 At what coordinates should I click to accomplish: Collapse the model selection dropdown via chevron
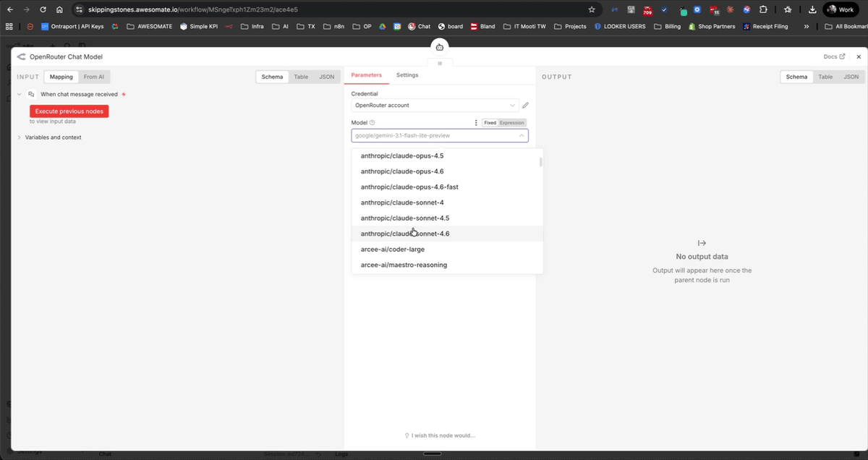pyautogui.click(x=522, y=135)
